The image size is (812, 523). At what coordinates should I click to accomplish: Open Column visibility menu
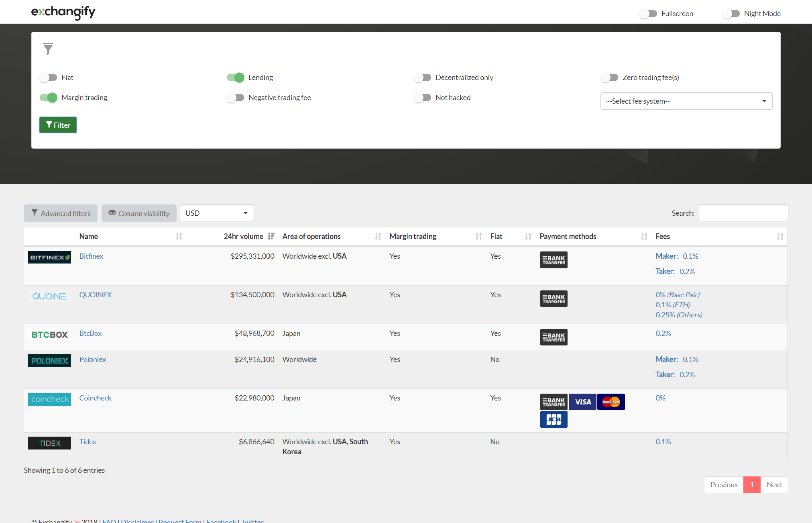pyautogui.click(x=139, y=213)
